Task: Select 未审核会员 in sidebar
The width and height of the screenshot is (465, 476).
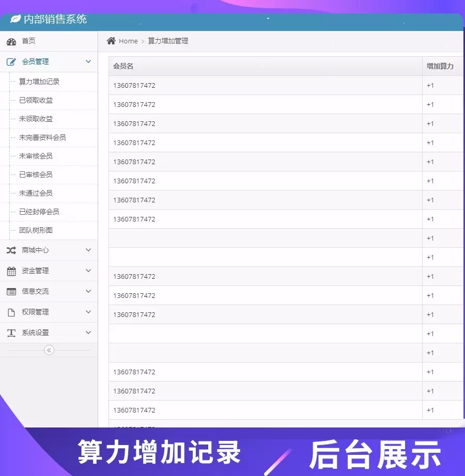Action: (x=36, y=156)
